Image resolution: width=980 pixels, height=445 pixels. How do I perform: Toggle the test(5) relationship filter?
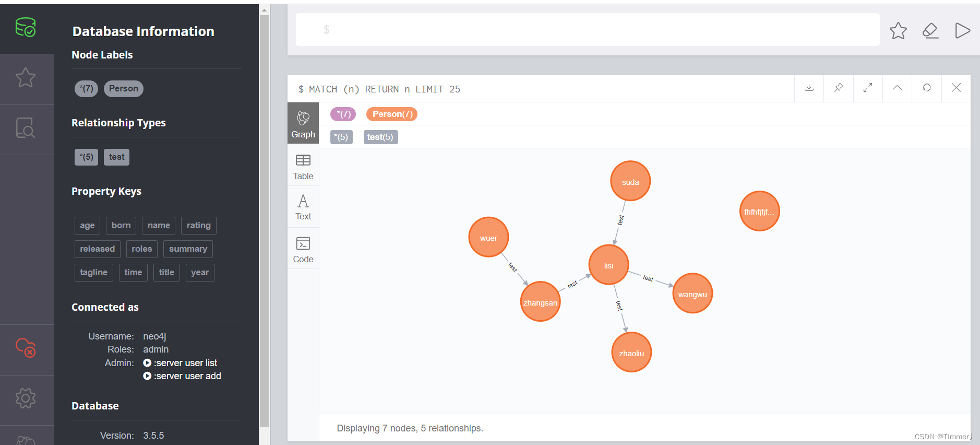click(x=380, y=137)
